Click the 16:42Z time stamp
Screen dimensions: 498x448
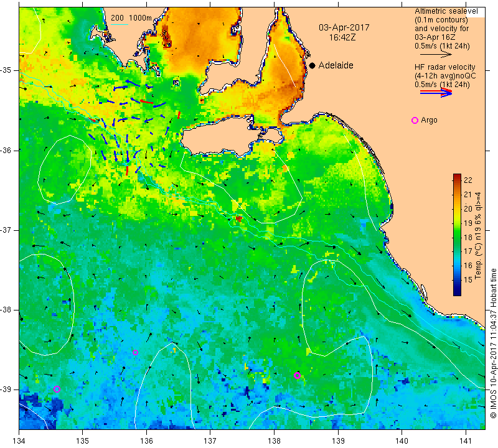tap(342, 37)
